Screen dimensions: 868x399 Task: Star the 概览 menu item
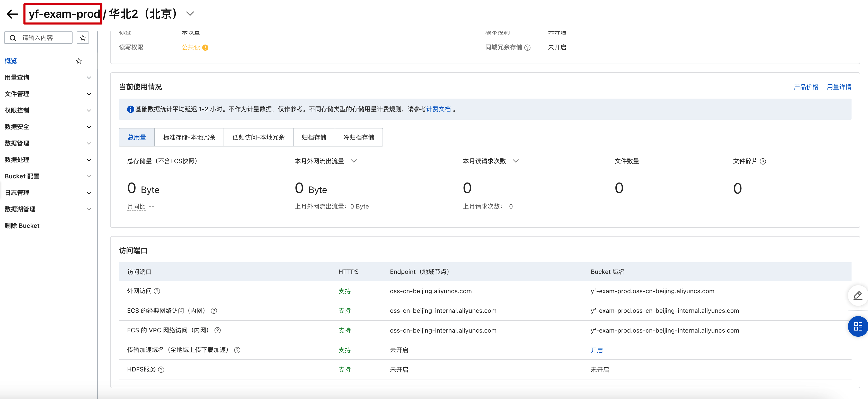[78, 61]
